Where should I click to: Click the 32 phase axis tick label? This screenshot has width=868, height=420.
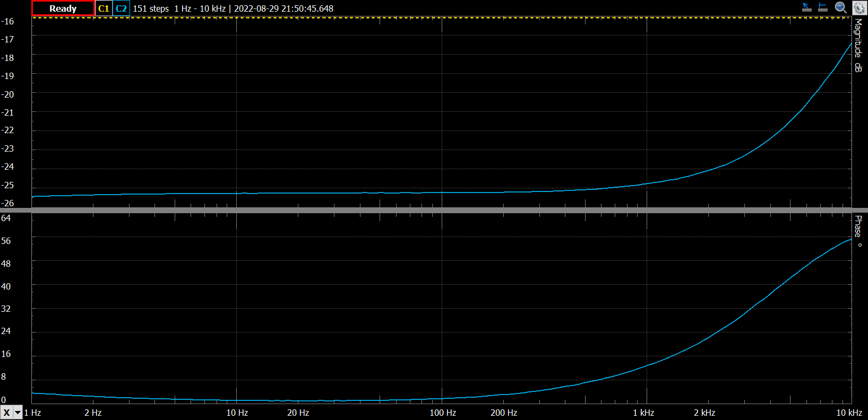coord(6,309)
